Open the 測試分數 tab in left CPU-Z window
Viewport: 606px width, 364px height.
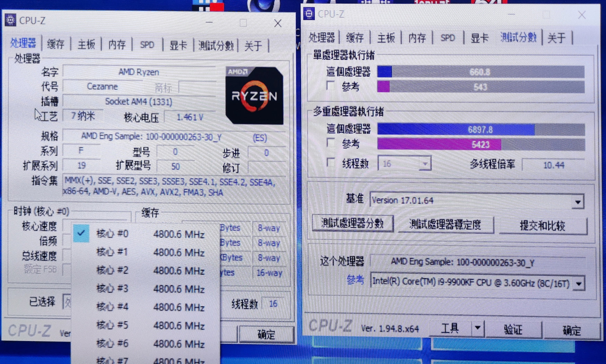coord(216,45)
